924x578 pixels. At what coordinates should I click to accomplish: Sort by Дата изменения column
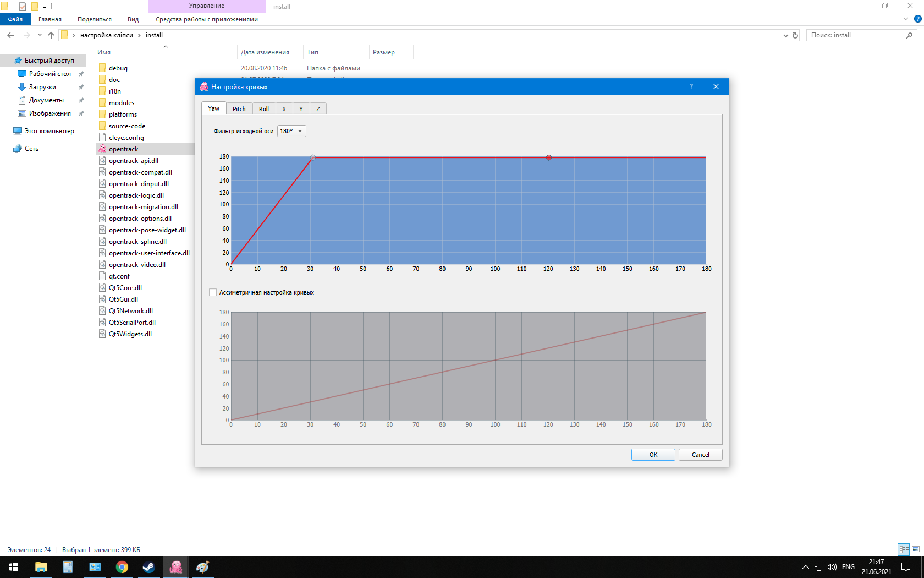click(x=265, y=52)
